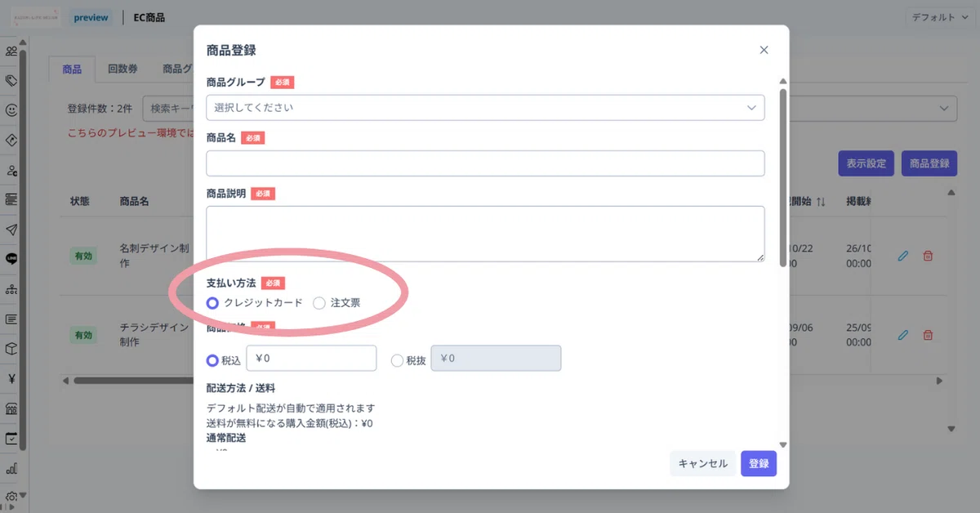The height and width of the screenshot is (513, 980).
Task: Click the blue pencil edit icon for 名刺デザイン制作
Action: tap(902, 256)
